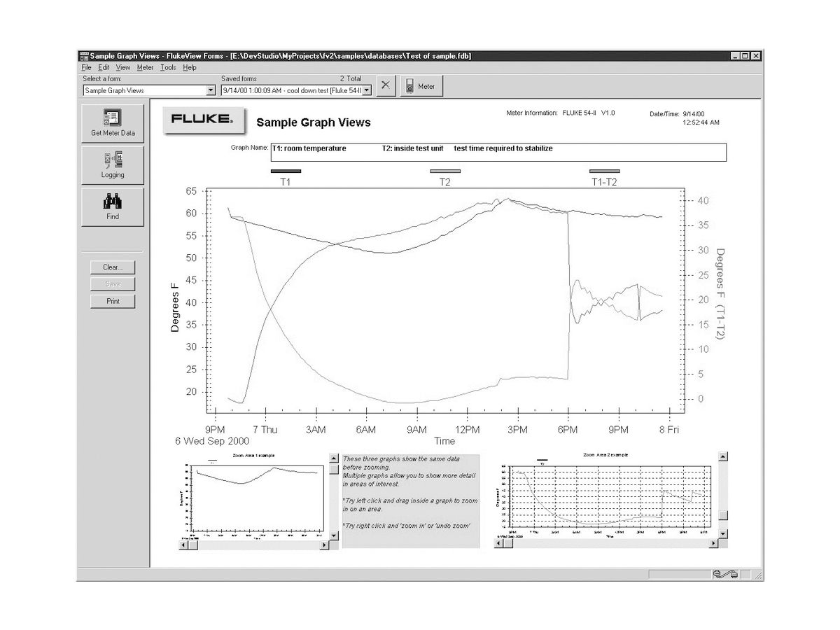Start Logging from the sidebar icon

tap(113, 165)
